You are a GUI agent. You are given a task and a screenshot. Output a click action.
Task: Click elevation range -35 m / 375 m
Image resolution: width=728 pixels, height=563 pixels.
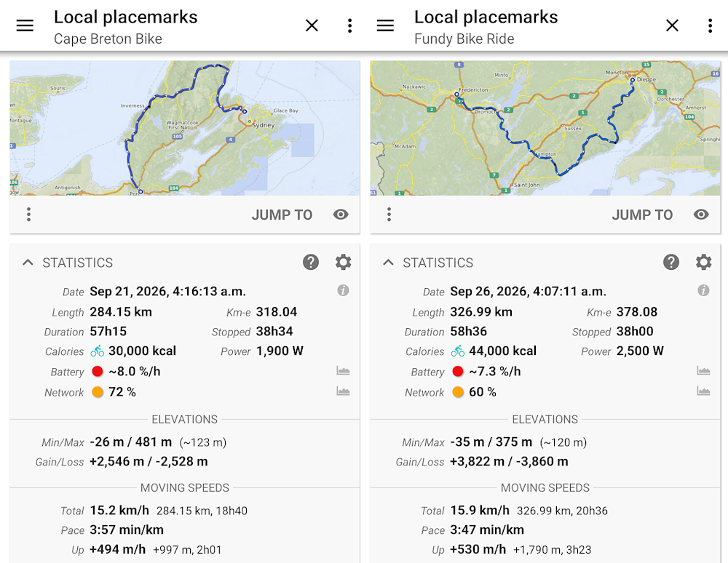pos(491,442)
